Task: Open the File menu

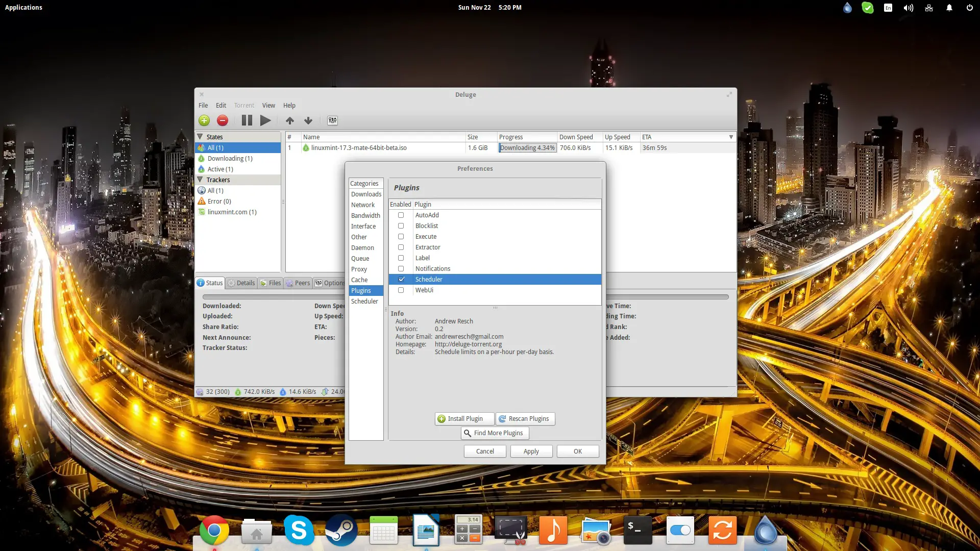Action: pyautogui.click(x=203, y=105)
